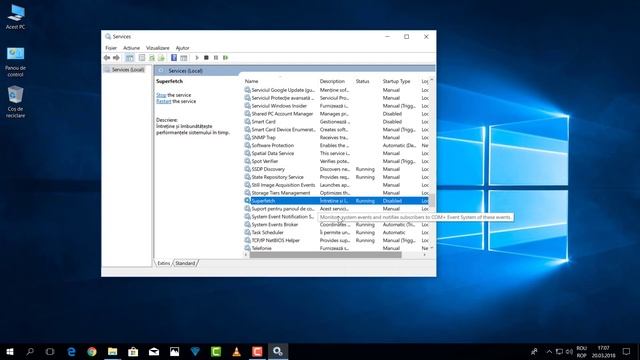Viewport: 640px width, 360px height.
Task: Open the Mail app on the taskbar
Action: [154, 351]
